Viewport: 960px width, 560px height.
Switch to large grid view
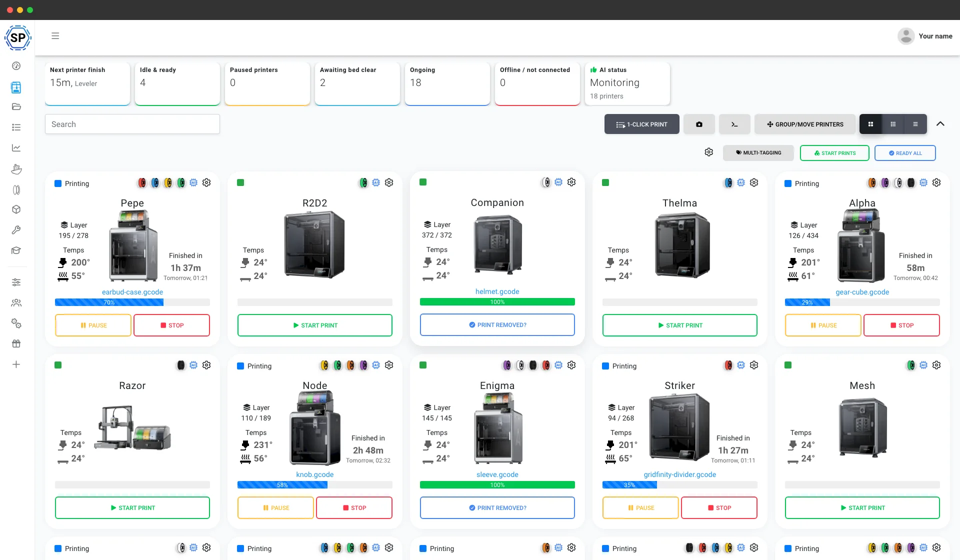click(870, 124)
